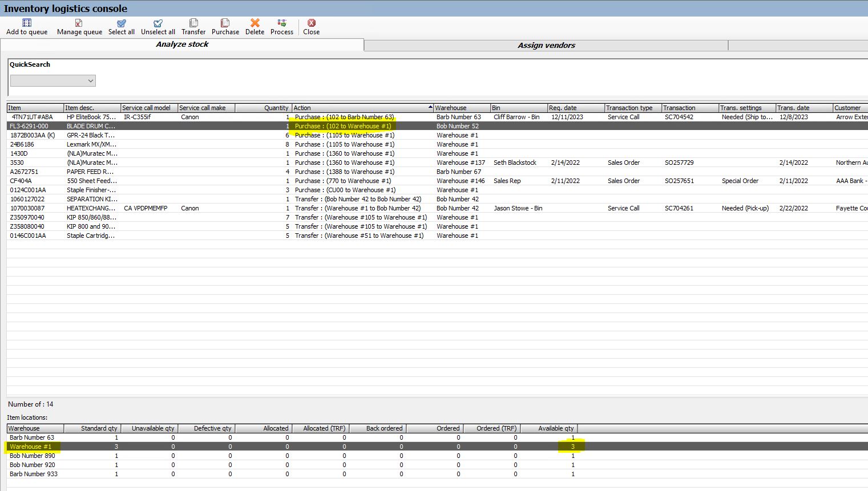Screen dimensions: 868x491
Task: Click transaction SO257651 cell
Action: point(679,181)
